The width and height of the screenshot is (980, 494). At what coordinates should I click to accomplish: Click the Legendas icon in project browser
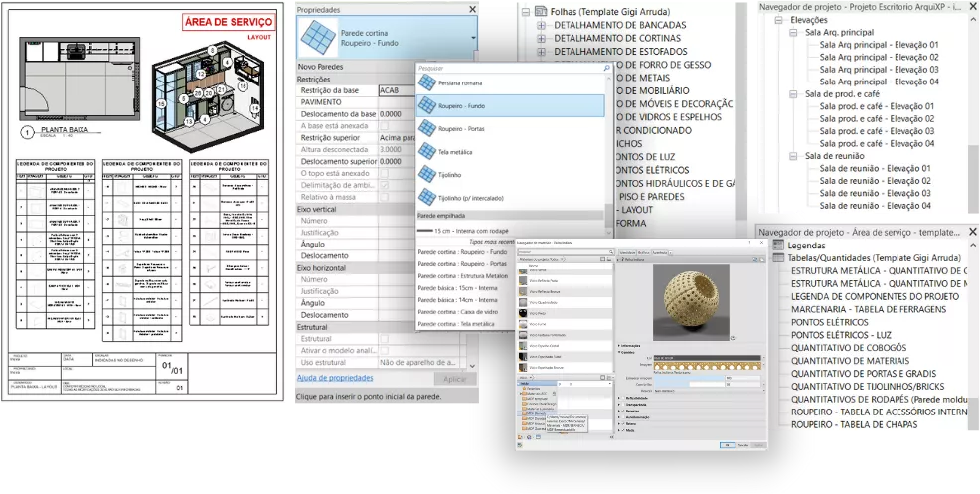pos(778,245)
